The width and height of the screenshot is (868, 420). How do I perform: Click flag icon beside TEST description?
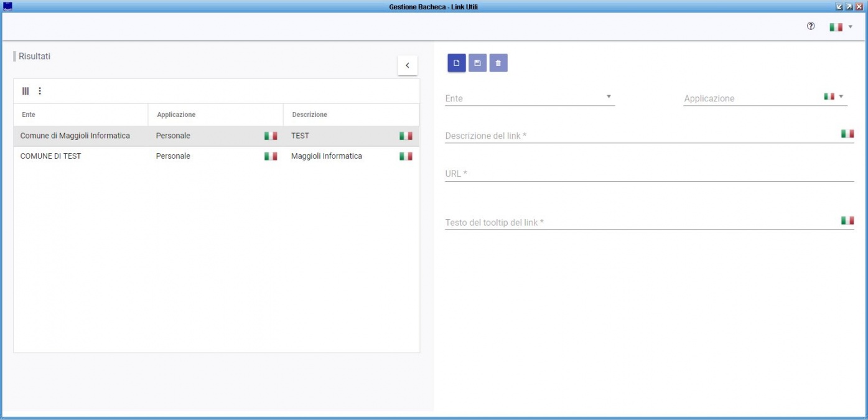406,136
